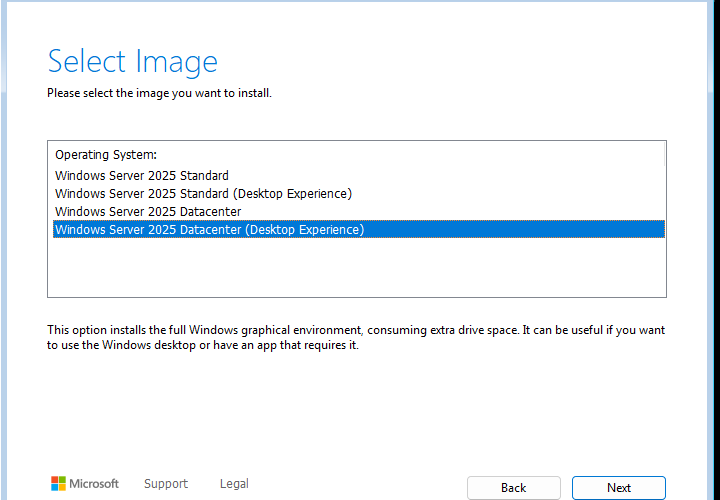720x500 pixels.
Task: Click the setup window's right border
Action: [x=710, y=250]
